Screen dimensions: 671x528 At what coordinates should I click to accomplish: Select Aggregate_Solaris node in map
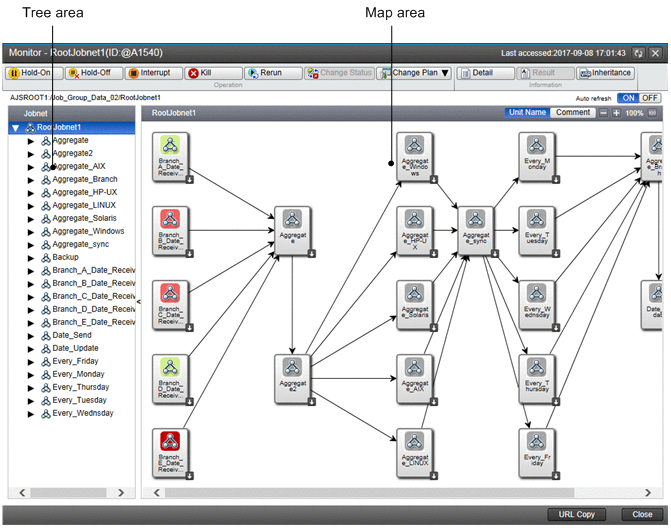pos(415,305)
